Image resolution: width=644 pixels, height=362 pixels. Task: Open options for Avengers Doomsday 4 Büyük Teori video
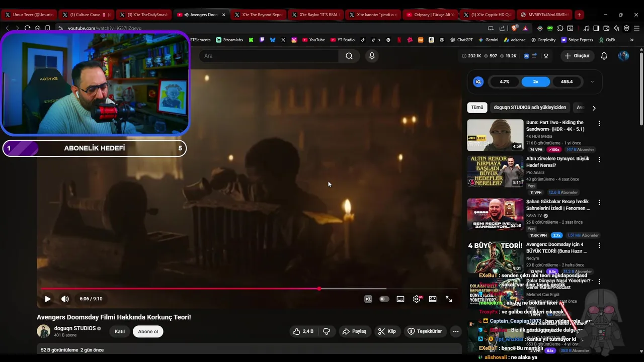tap(599, 245)
